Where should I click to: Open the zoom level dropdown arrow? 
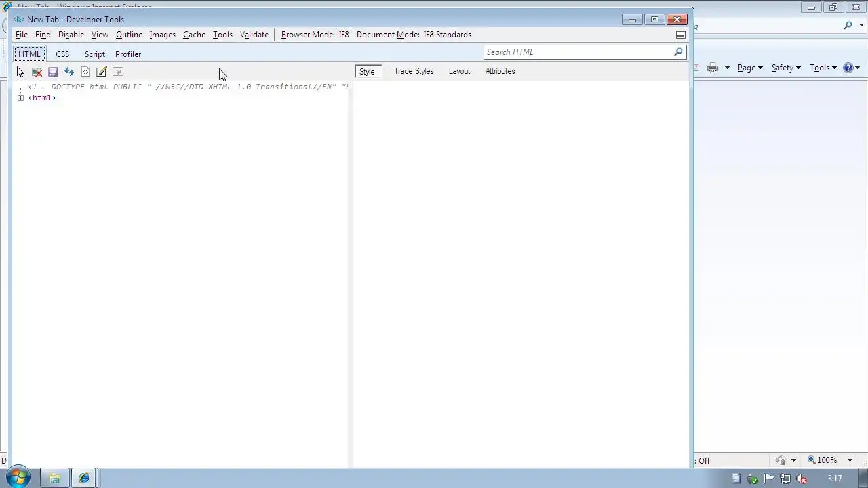(x=850, y=460)
